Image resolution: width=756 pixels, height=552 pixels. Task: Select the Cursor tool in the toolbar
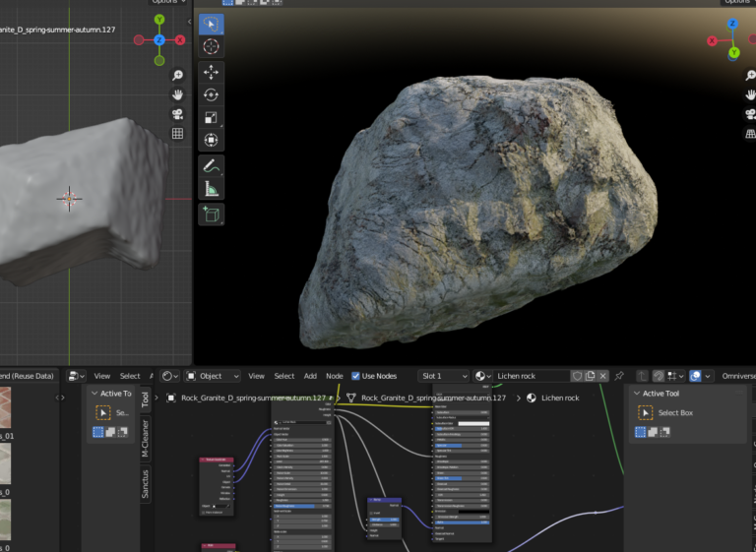212,46
